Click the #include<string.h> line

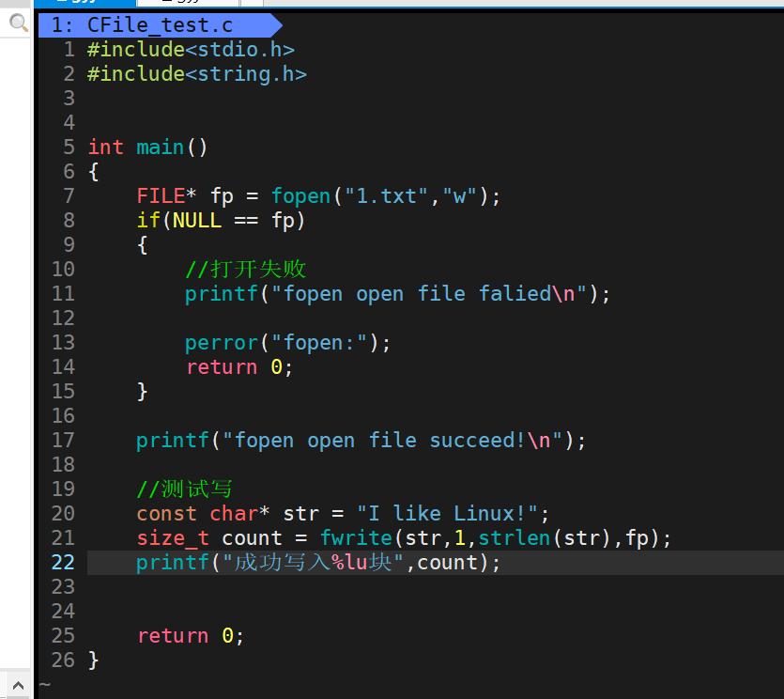(x=196, y=74)
